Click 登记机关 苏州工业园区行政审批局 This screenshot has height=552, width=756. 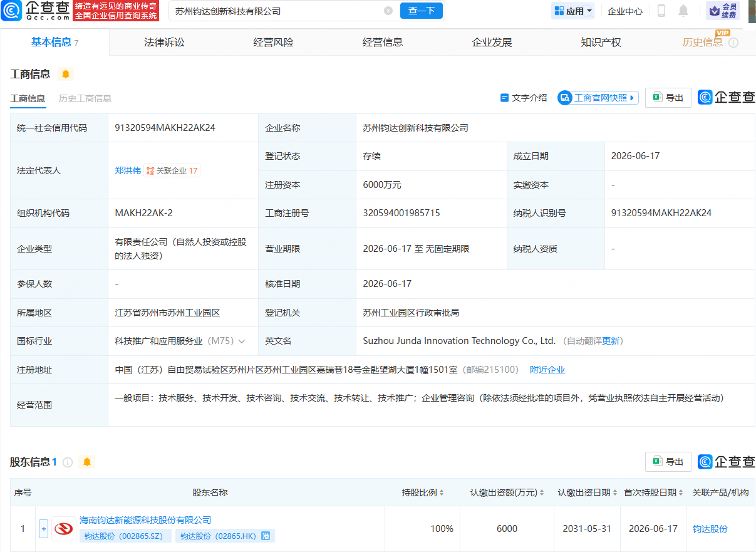click(411, 313)
